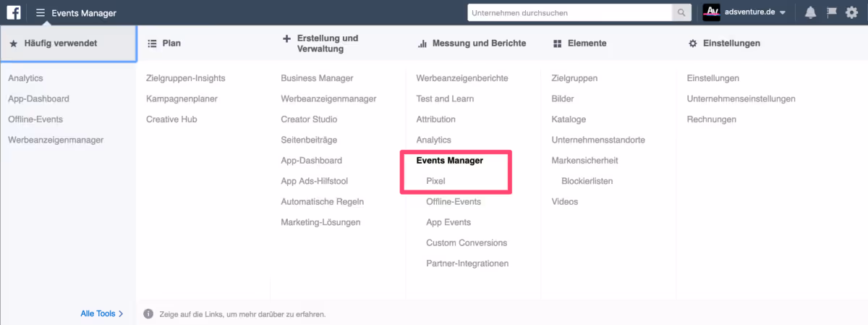The image size is (868, 325).
Task: Click the flag icon in top bar
Action: [x=832, y=13]
